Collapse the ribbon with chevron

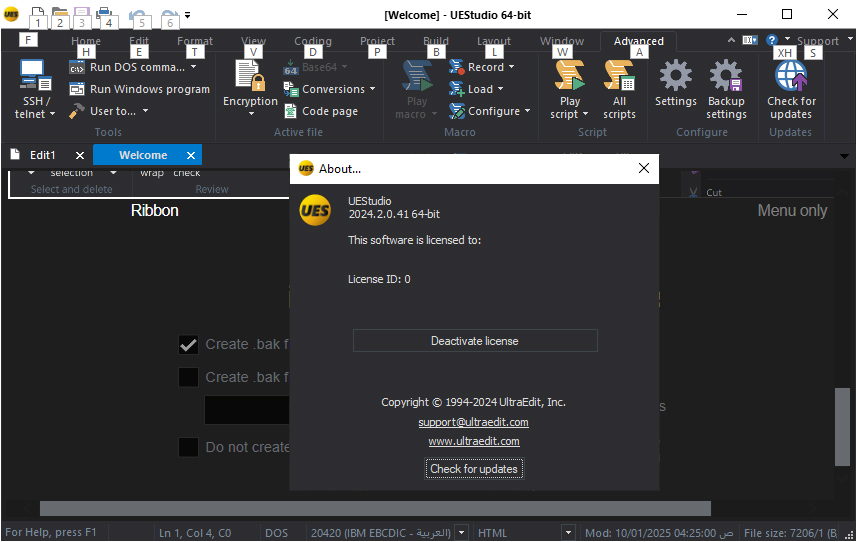click(x=731, y=40)
